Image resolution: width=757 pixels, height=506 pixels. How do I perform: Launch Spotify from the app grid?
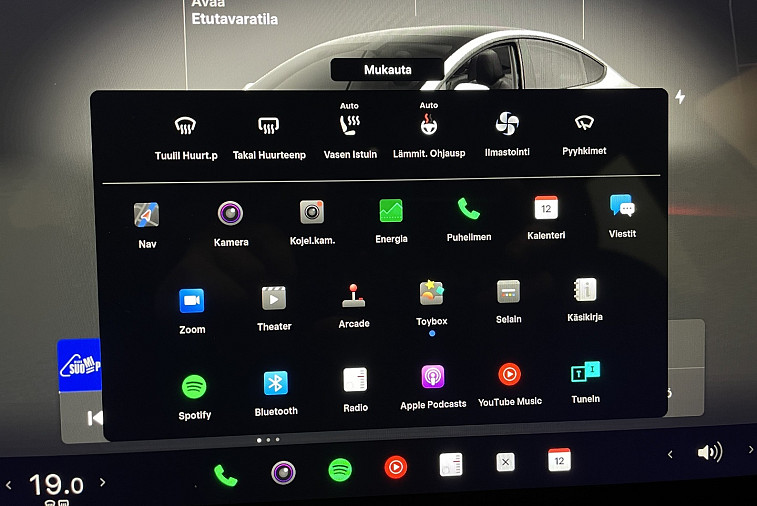[x=194, y=386]
